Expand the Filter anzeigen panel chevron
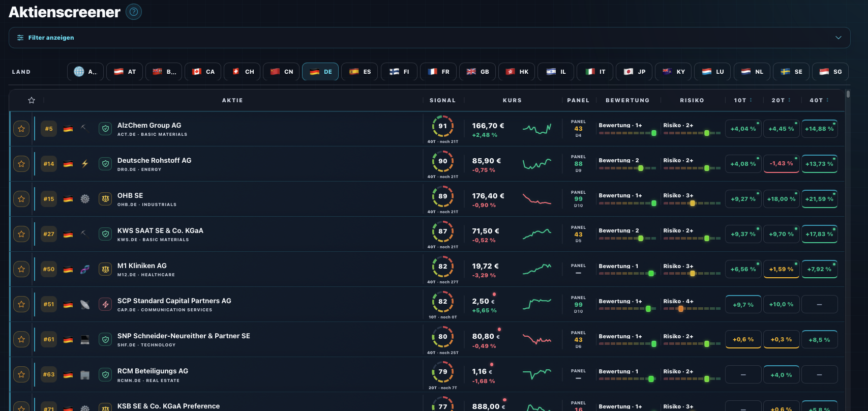 pyautogui.click(x=839, y=38)
